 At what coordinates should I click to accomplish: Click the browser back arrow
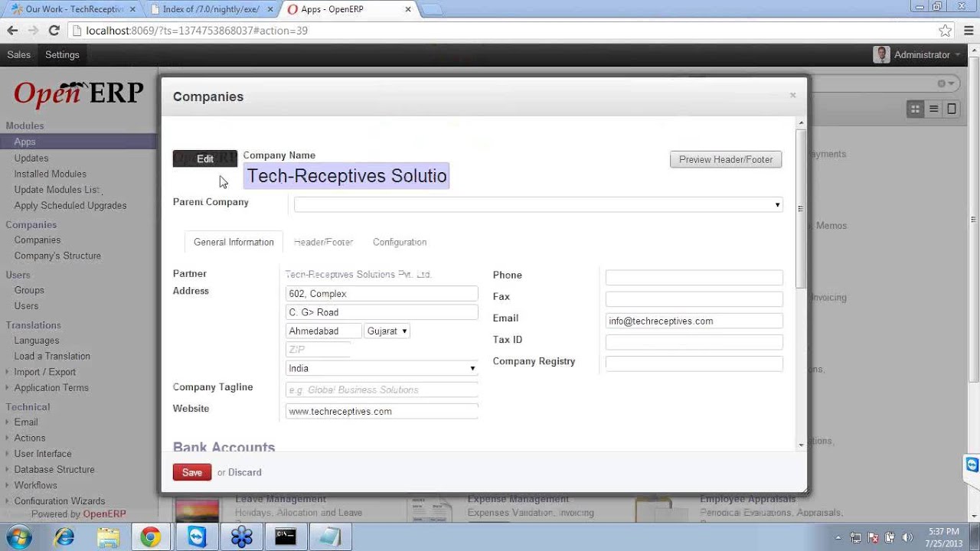point(12,31)
